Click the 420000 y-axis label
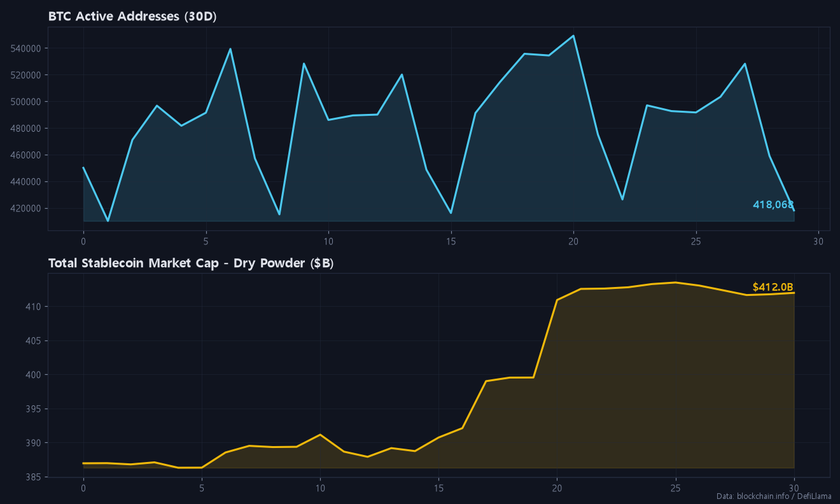 click(x=27, y=209)
